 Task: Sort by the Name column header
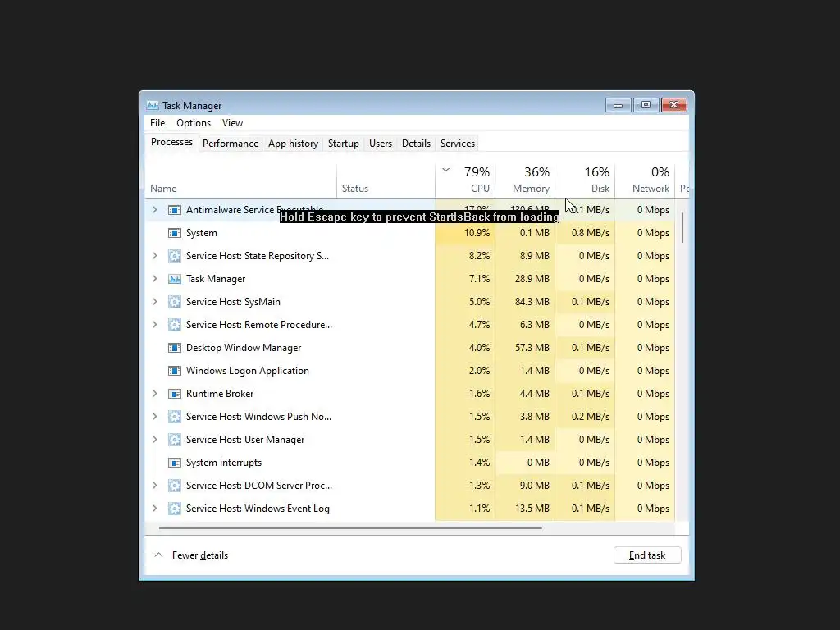tap(241, 181)
